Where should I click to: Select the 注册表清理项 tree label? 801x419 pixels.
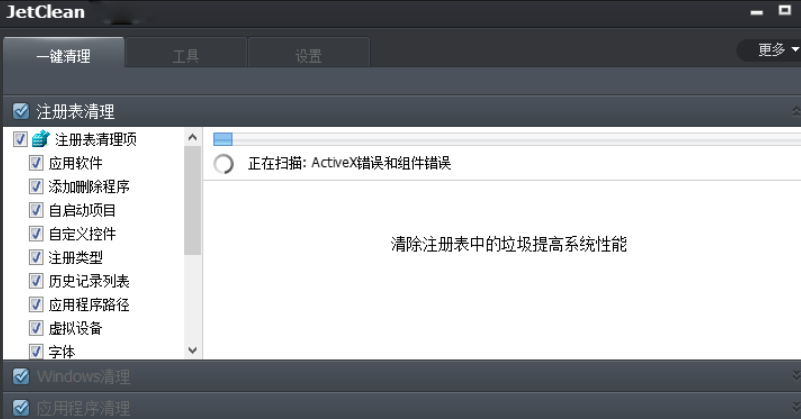pyautogui.click(x=96, y=139)
